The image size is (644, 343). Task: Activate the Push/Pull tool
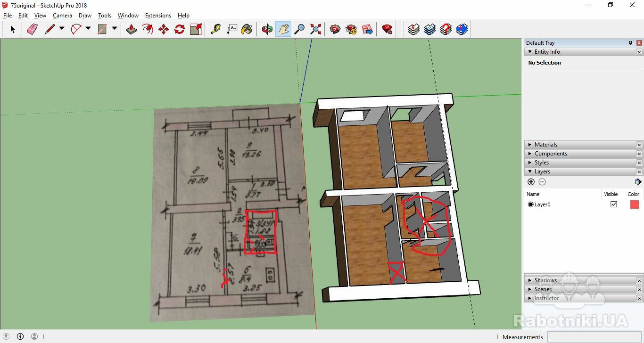click(x=132, y=29)
